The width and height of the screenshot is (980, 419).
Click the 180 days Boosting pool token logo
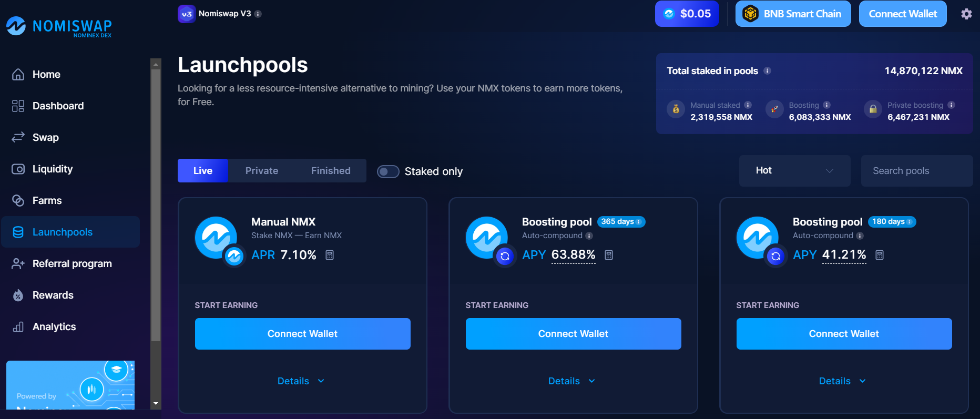pos(758,238)
